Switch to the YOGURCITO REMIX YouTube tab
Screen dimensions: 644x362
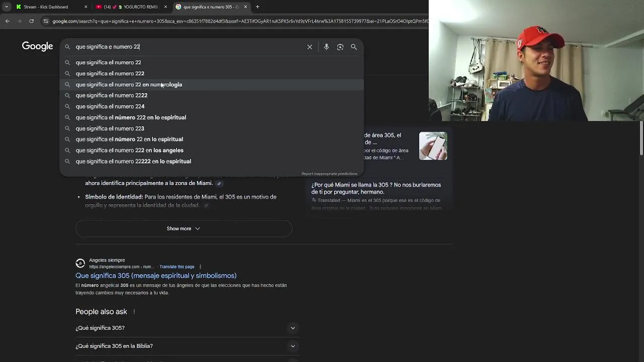tap(131, 7)
